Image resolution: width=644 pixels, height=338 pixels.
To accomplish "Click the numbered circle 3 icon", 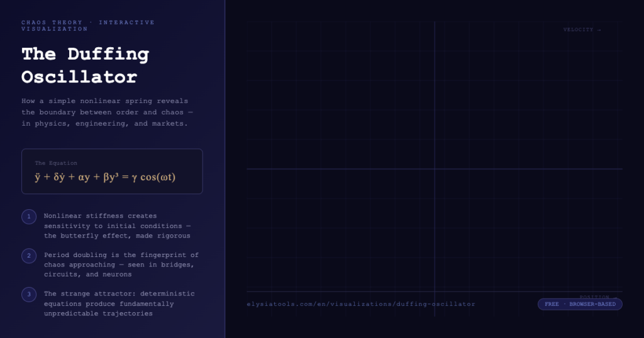I will click(29, 295).
